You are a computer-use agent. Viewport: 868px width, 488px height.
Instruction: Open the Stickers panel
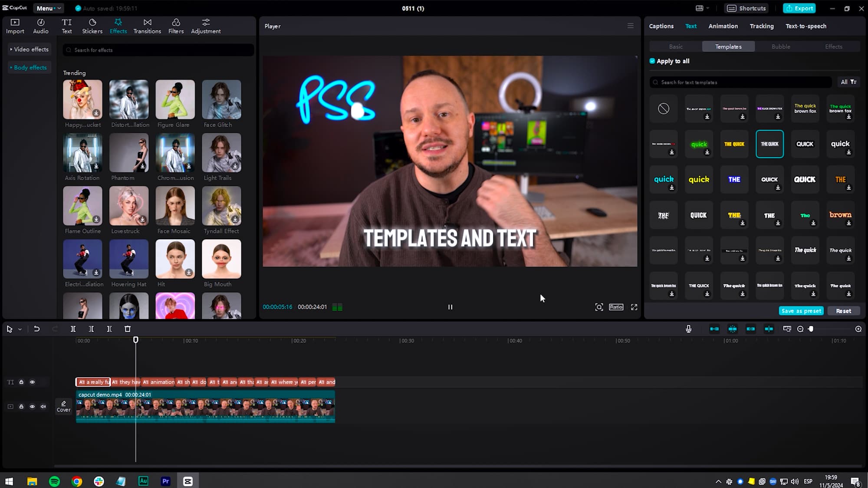click(92, 26)
